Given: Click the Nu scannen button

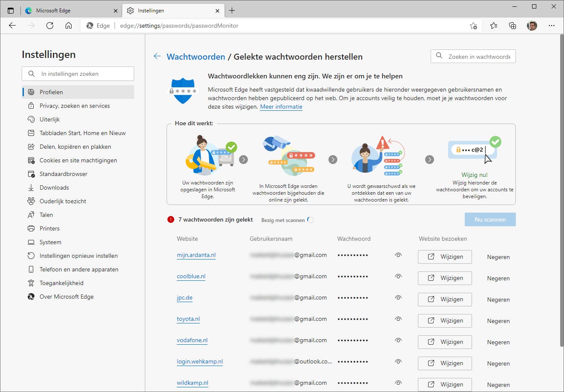Looking at the screenshot, I should 490,219.
